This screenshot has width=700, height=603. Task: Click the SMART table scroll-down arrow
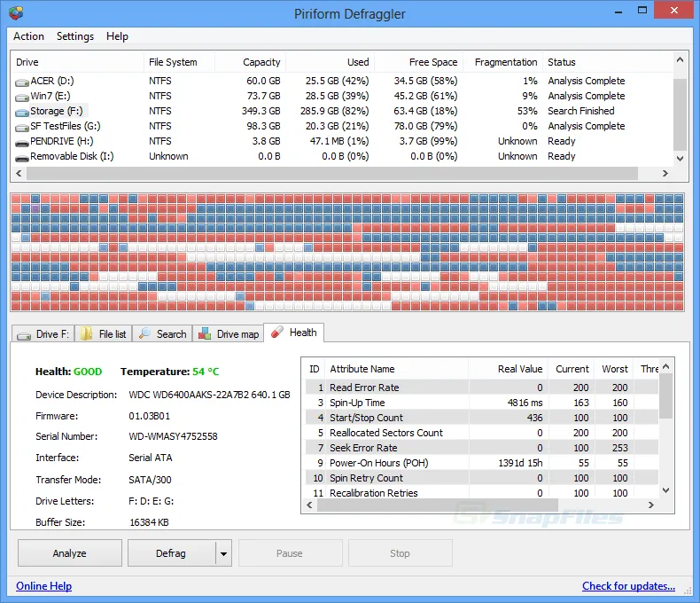coord(665,490)
